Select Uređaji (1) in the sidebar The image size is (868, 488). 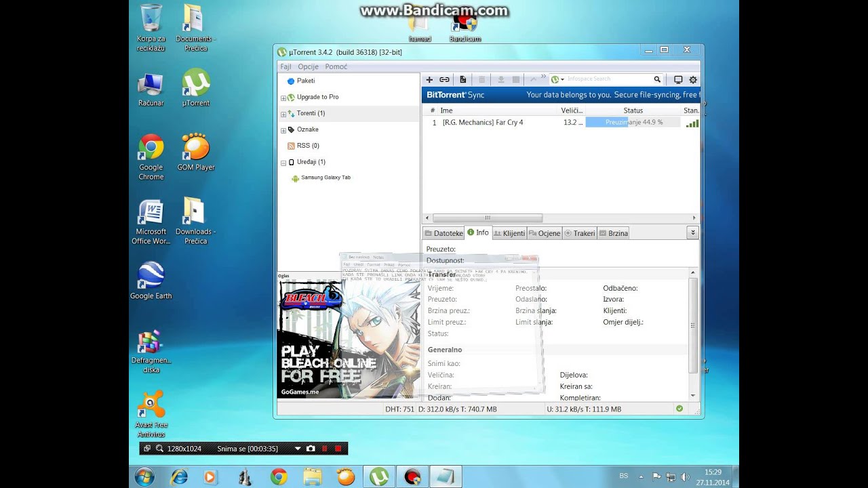[x=311, y=162]
